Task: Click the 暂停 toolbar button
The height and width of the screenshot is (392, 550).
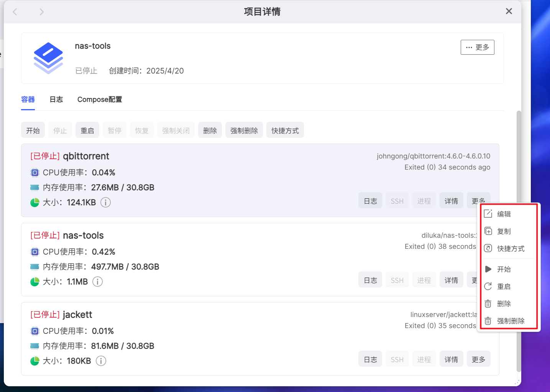Action: [x=115, y=130]
